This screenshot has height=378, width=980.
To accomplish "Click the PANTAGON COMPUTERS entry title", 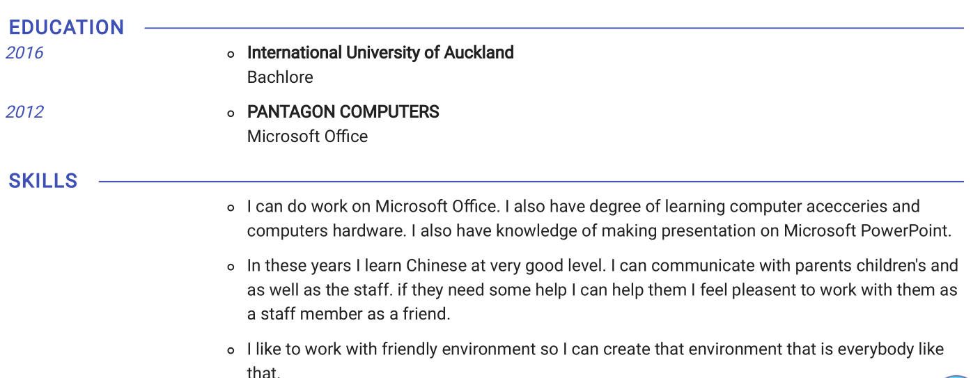I will [343, 112].
